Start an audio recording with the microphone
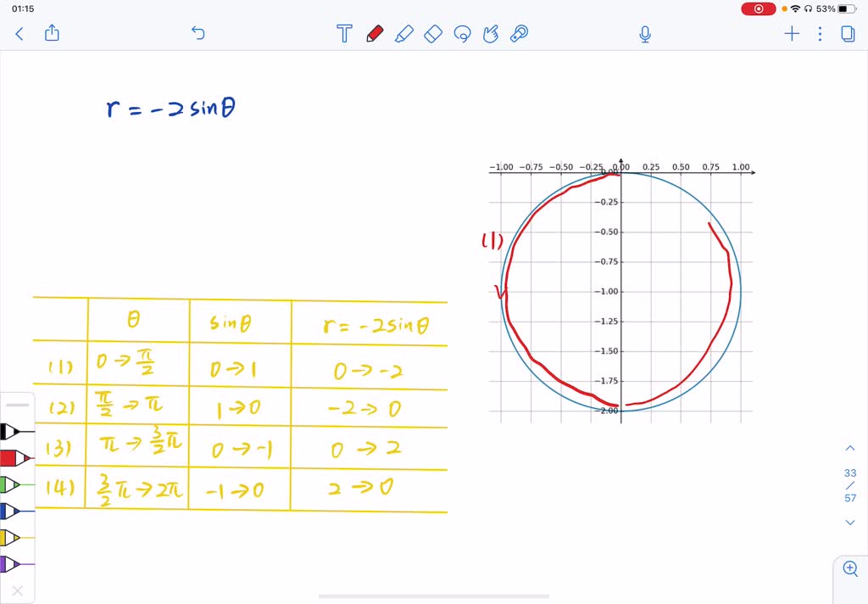The width and height of the screenshot is (868, 604). coord(644,34)
